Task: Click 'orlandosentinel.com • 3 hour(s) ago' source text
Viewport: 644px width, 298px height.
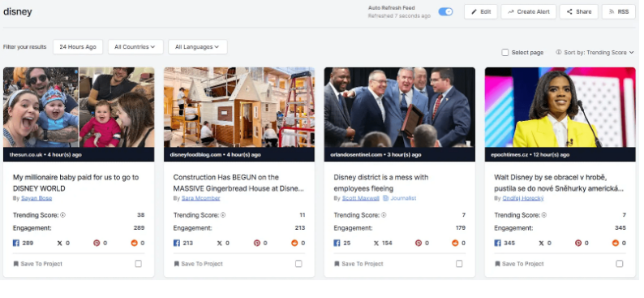Action: (376, 155)
